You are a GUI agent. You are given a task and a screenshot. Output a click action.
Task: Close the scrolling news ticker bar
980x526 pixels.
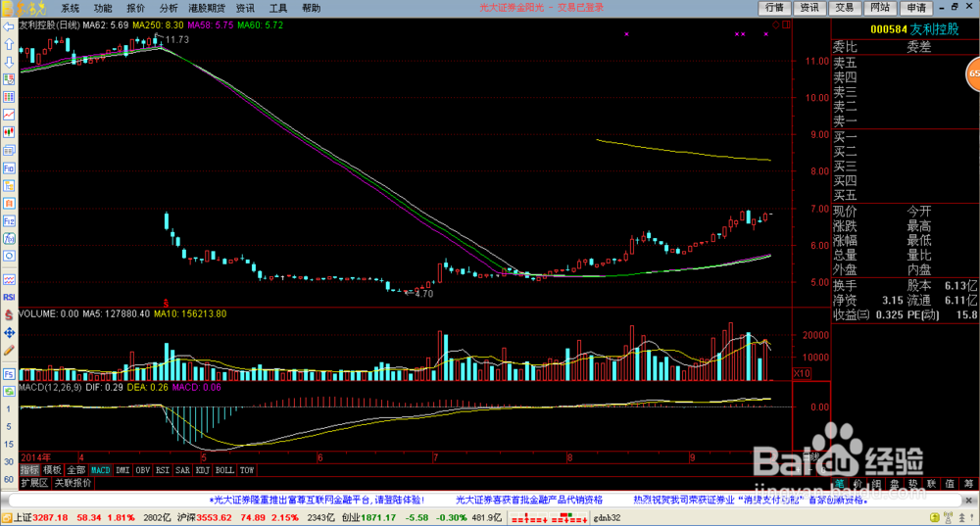969,501
